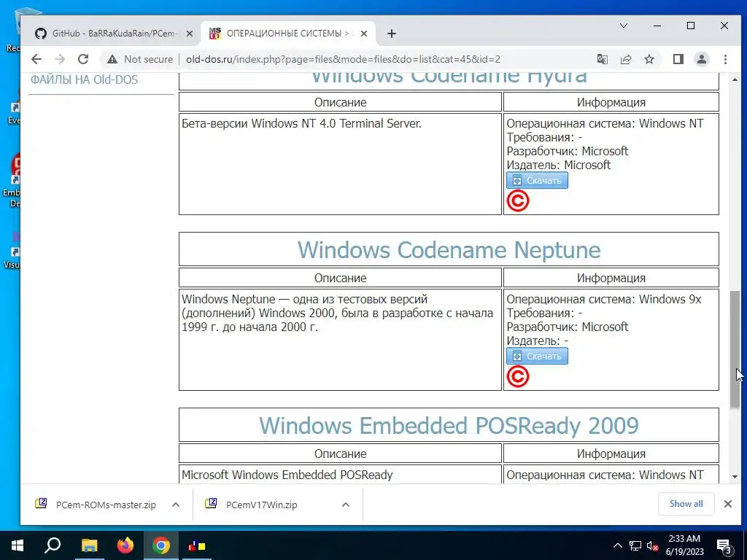Click the forward navigation arrow
The width and height of the screenshot is (747, 560).
pyautogui.click(x=60, y=59)
